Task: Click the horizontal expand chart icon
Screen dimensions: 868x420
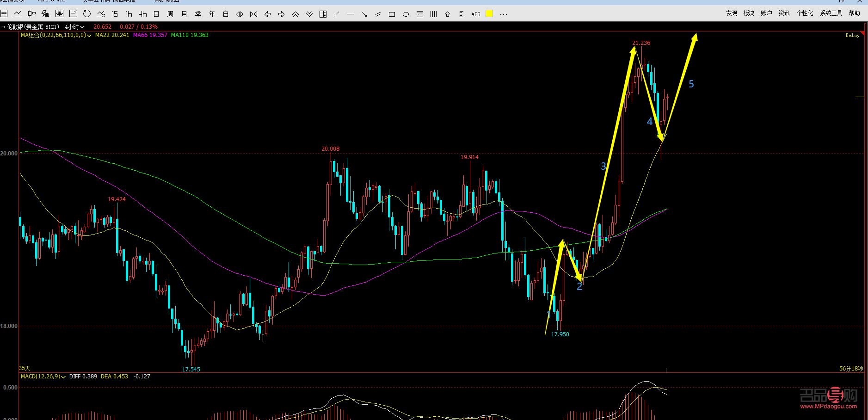Action: pos(240,14)
